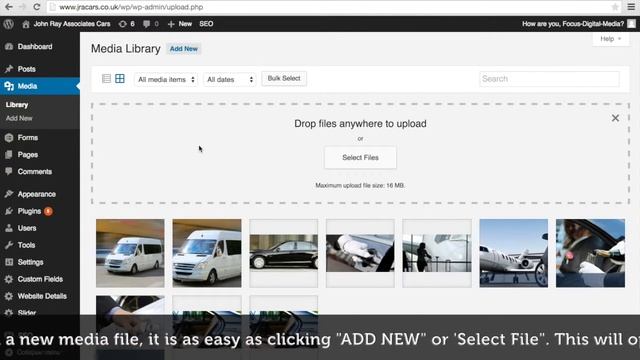Click the Plugins update count badge
The width and height of the screenshot is (640, 360).
coord(48,211)
